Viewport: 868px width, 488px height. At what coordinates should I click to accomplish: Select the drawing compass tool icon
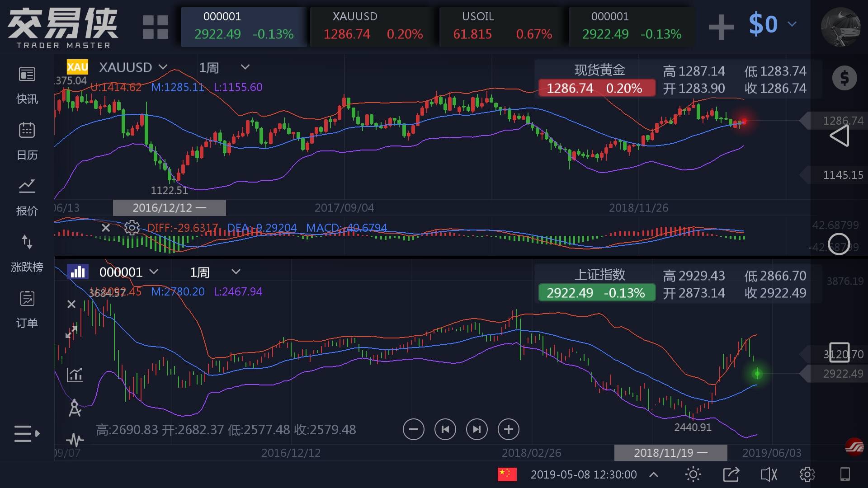tap(75, 408)
